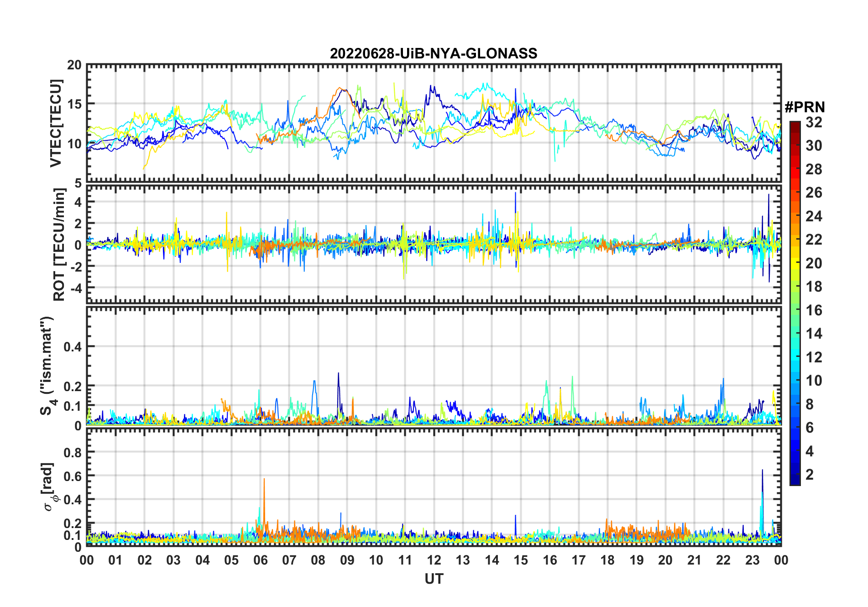
Task: Click the "14" tick on the PRN colorbar
Action: [x=814, y=334]
